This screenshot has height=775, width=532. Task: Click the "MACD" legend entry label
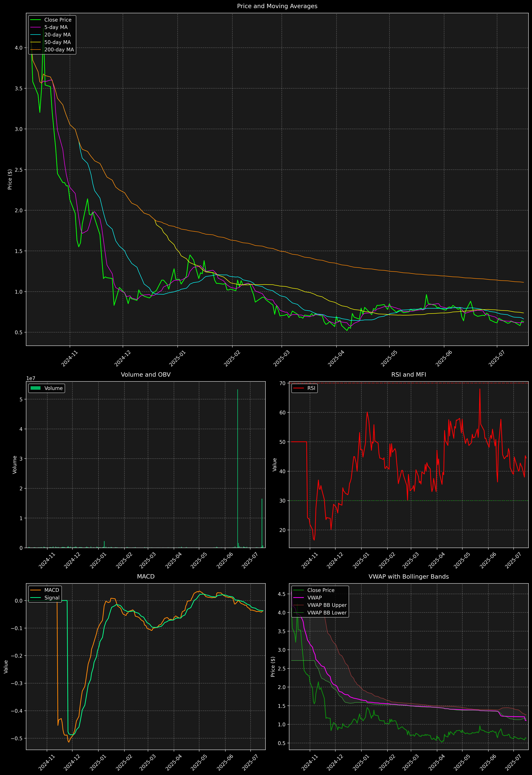(x=52, y=590)
